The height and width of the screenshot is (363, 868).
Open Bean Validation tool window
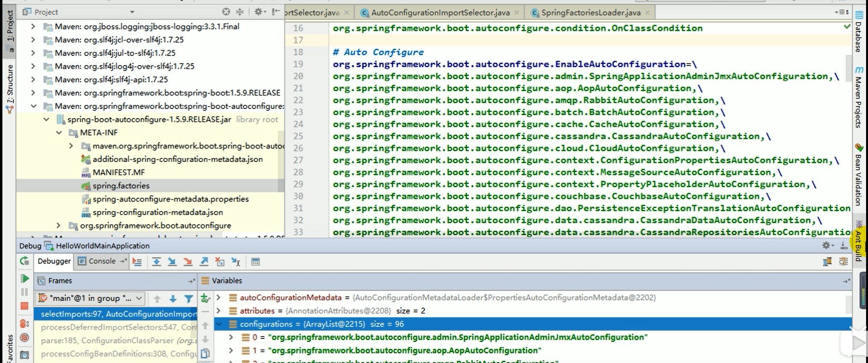pyautogui.click(x=859, y=175)
